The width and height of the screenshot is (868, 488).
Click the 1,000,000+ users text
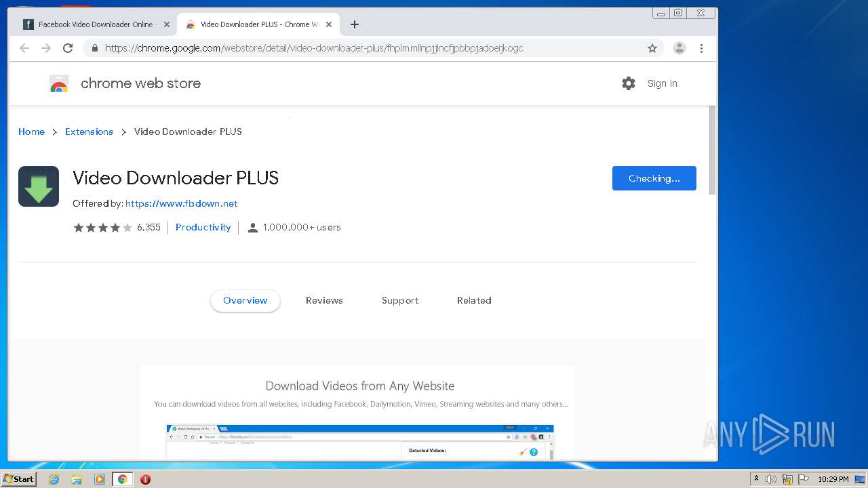tap(302, 227)
